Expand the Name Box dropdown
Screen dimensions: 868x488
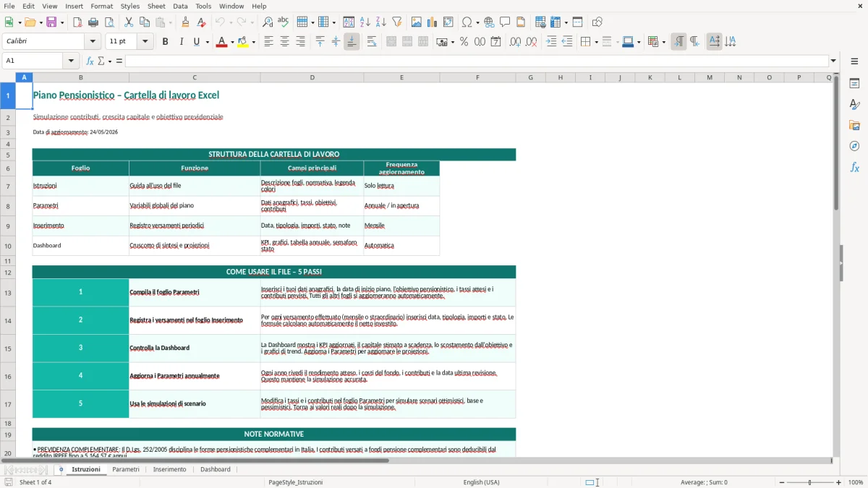pyautogui.click(x=71, y=61)
